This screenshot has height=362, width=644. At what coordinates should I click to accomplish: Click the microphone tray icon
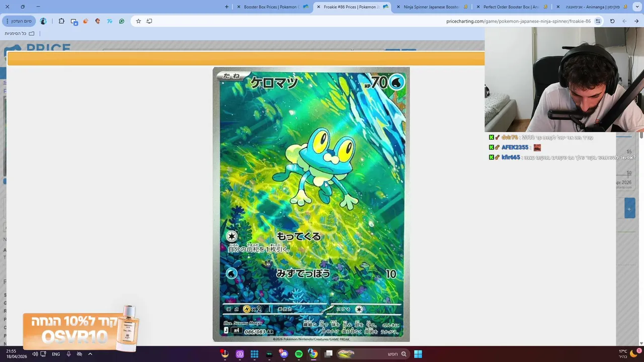click(68, 354)
